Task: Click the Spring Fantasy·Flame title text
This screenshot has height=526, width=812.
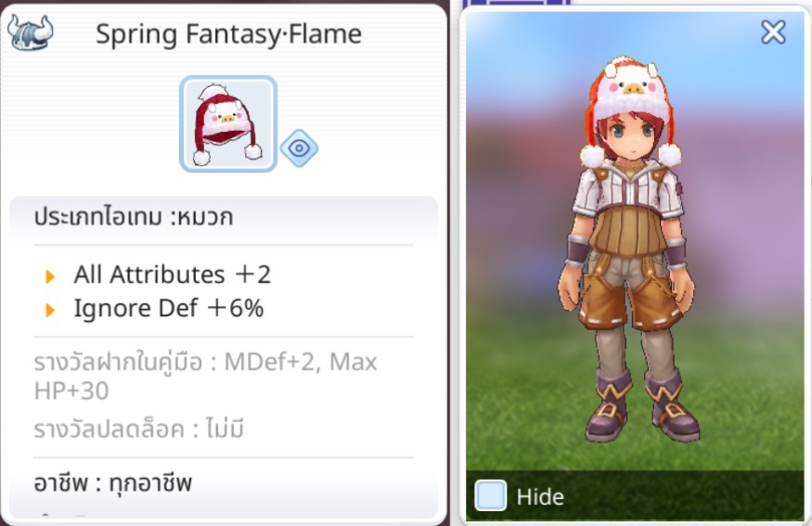Action: (228, 34)
